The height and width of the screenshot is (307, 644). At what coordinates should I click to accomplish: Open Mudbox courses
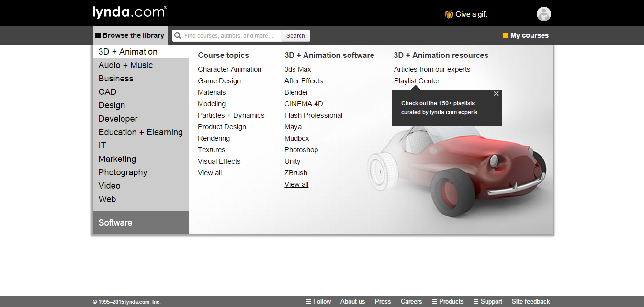(297, 138)
